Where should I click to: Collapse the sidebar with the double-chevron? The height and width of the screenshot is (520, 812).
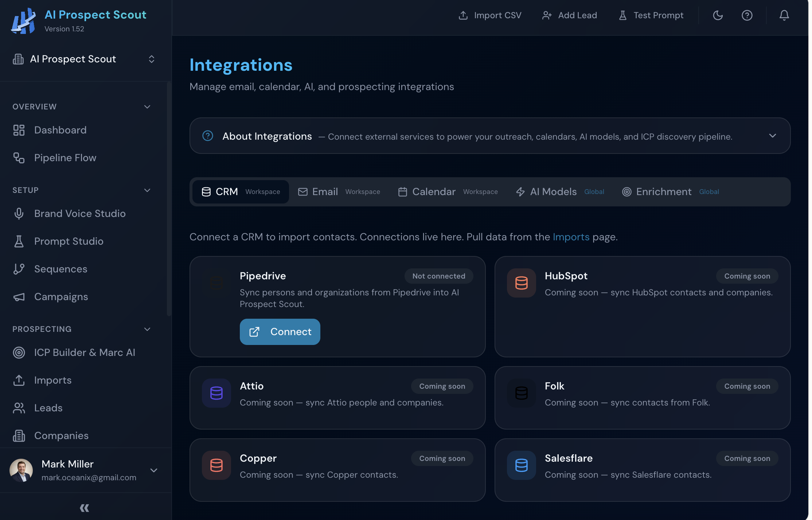coord(84,508)
